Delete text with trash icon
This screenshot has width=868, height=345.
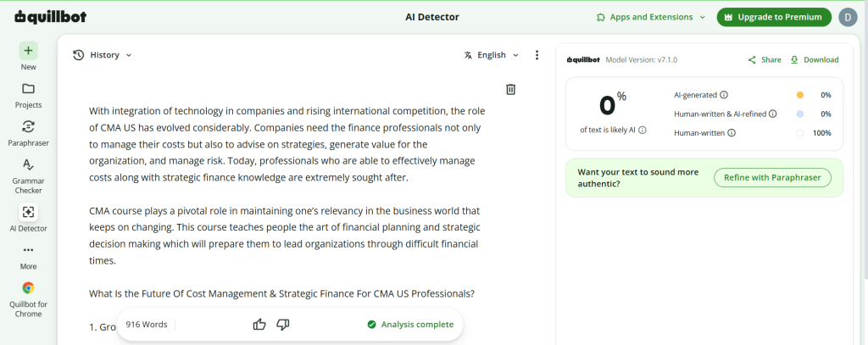511,89
